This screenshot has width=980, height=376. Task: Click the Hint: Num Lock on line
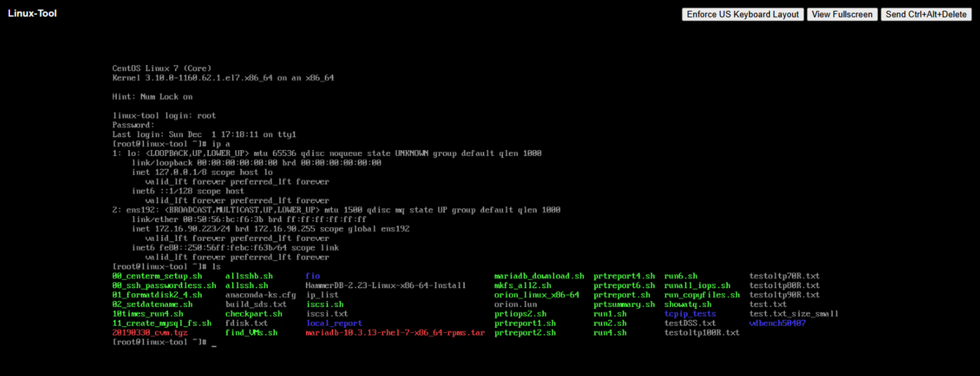152,97
